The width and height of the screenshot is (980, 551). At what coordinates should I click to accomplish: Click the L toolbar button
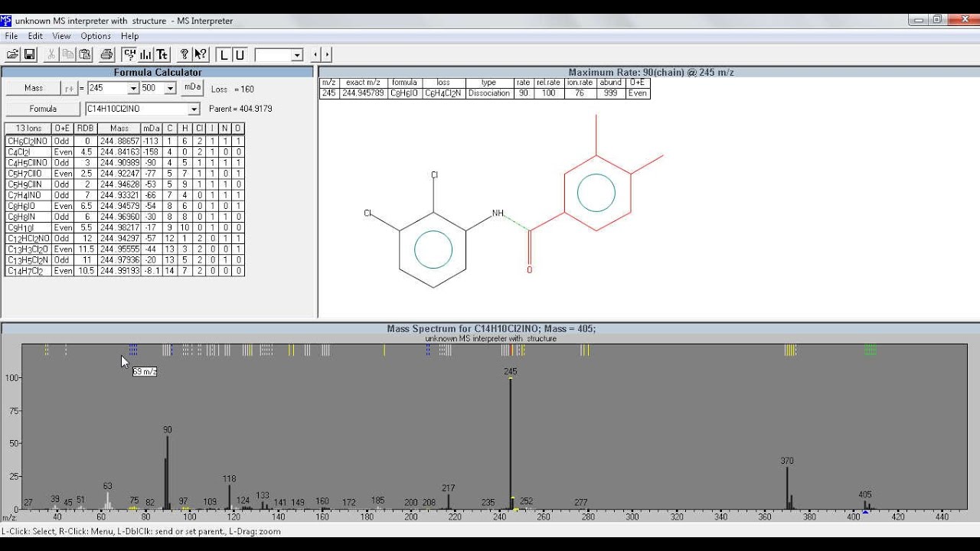[224, 54]
